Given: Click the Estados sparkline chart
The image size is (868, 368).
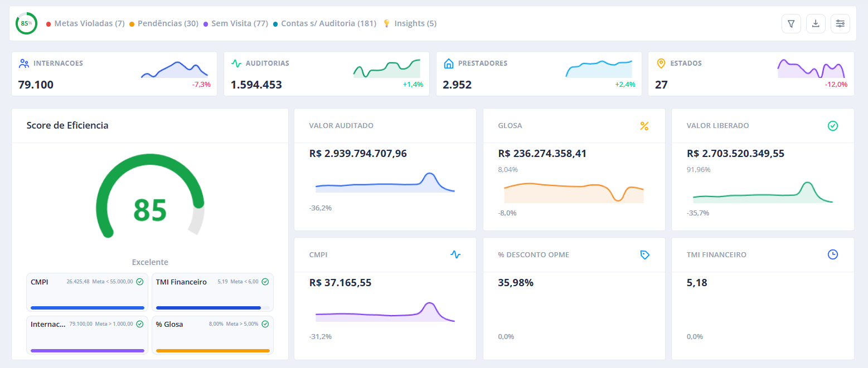Looking at the screenshot, I should click(x=811, y=68).
